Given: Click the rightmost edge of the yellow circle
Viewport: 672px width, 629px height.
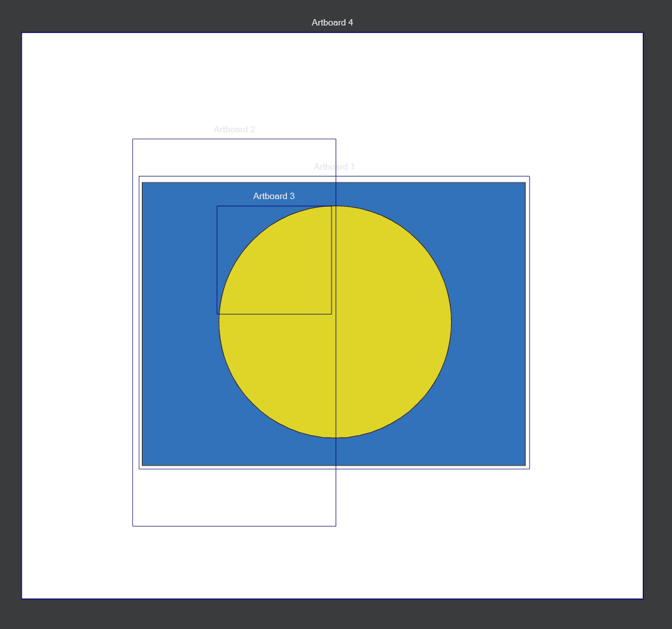Looking at the screenshot, I should [x=451, y=322].
